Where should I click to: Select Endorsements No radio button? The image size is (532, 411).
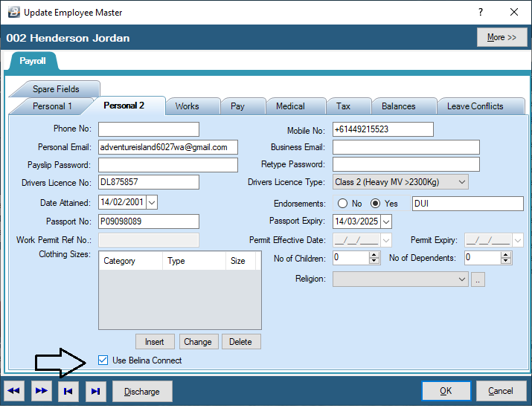tap(342, 204)
